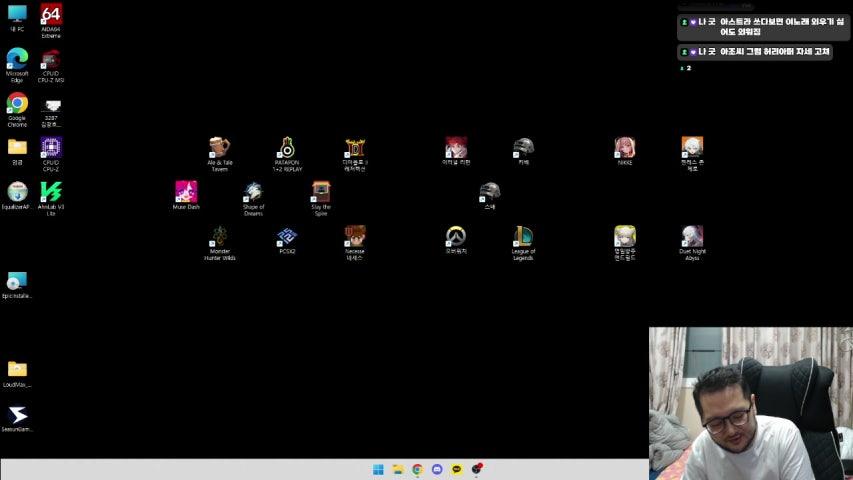Open the Shape of Dreams shortcut

[253, 191]
